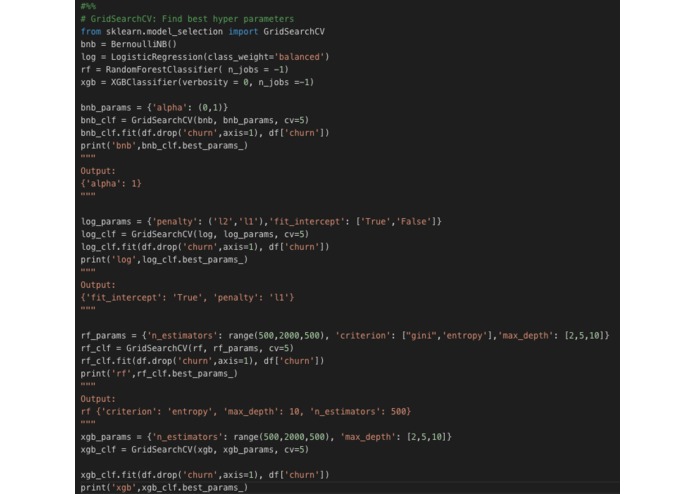Screen dimensions: 695x494
Task: Click the LogisticRegression class_weight='balanced' line
Action: pos(205,57)
